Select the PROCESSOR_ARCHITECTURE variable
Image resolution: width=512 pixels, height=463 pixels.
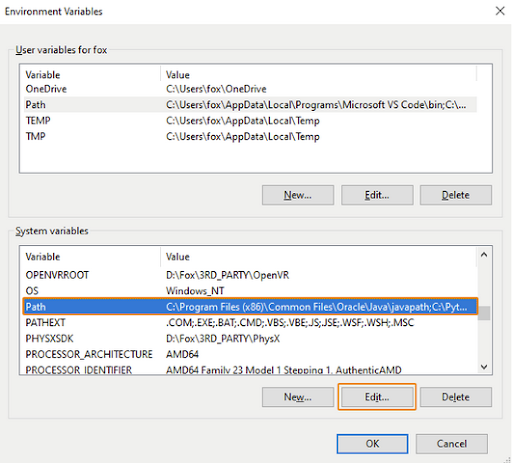[x=250, y=354]
